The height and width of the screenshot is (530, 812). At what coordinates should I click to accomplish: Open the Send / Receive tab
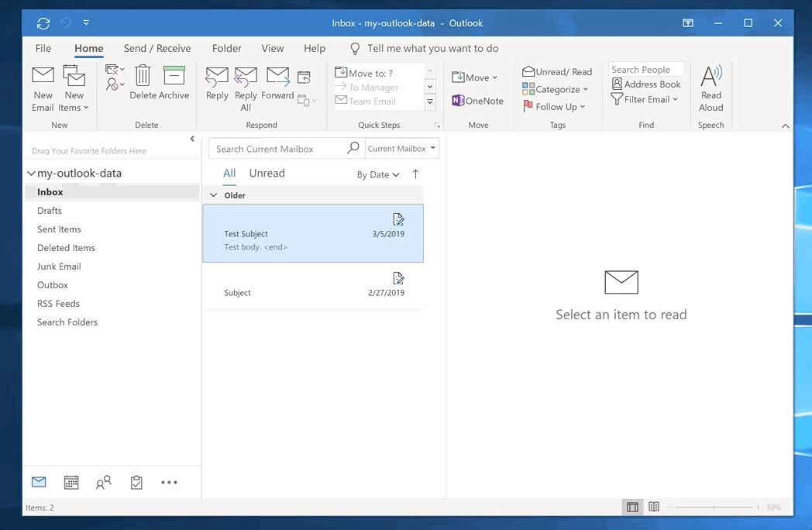157,48
